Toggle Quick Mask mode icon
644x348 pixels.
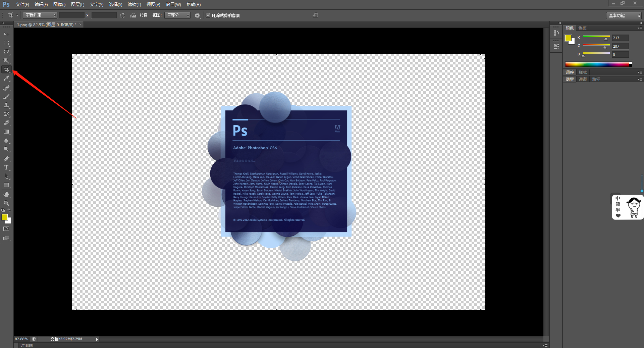[x=6, y=229]
